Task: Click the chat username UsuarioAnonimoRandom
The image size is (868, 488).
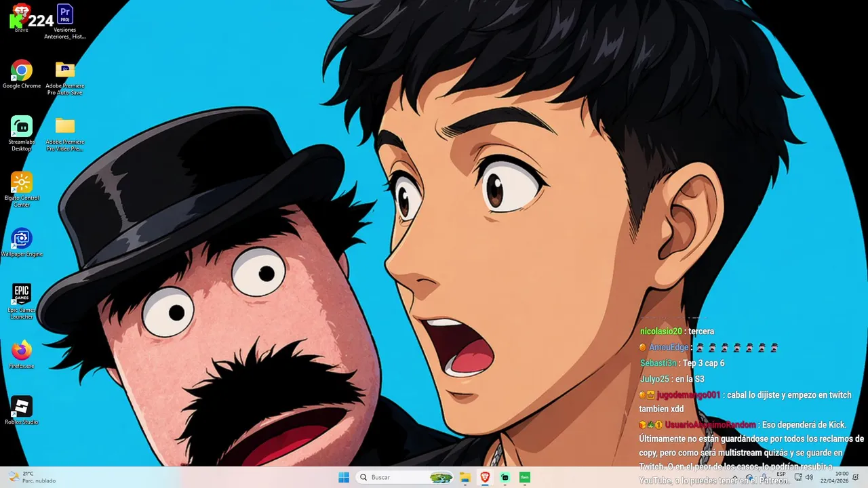Action: click(710, 425)
